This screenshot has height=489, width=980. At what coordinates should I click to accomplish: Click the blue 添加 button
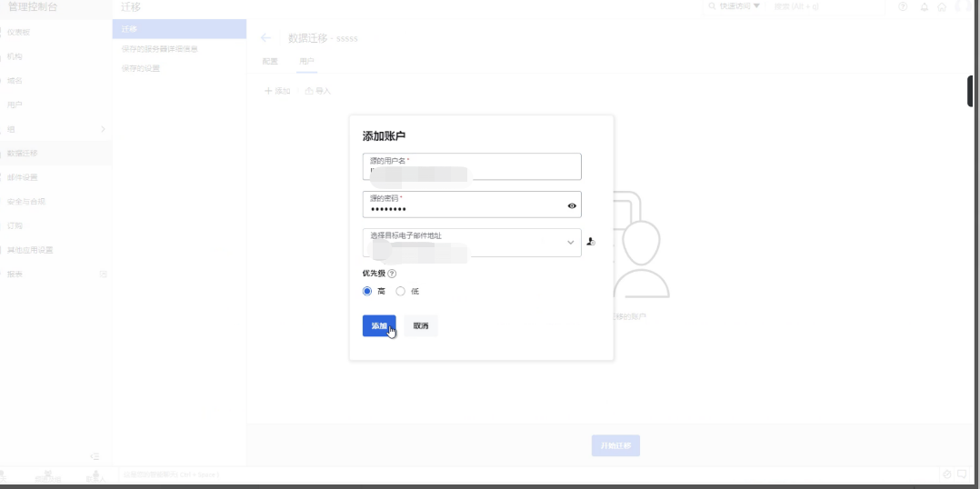pyautogui.click(x=379, y=325)
